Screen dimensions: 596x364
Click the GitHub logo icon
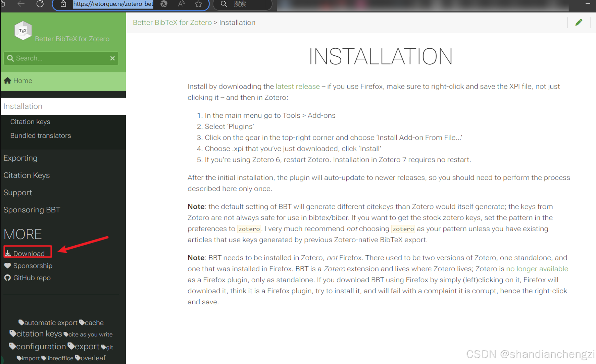click(x=7, y=278)
